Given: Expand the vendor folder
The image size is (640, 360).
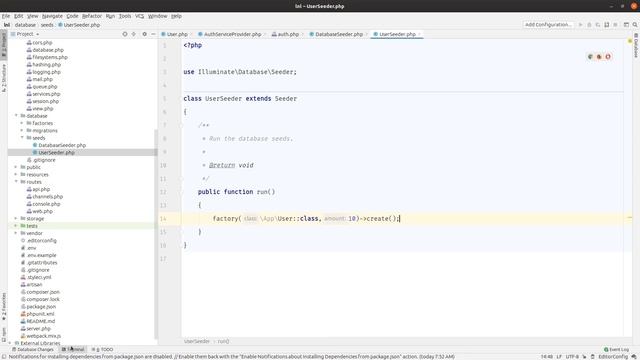Looking at the screenshot, I should coord(16,233).
